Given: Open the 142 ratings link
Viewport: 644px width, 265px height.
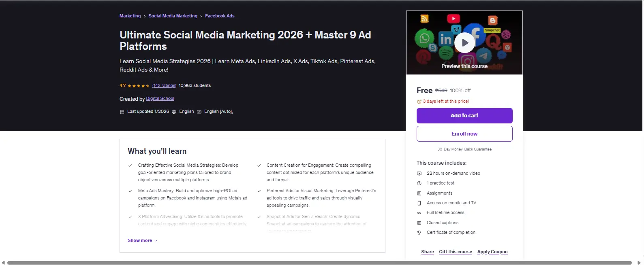Looking at the screenshot, I should coord(164,86).
